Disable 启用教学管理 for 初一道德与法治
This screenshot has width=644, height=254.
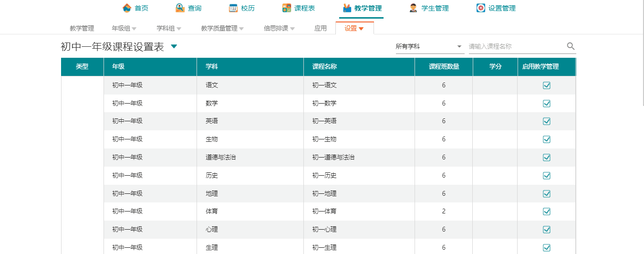coord(547,158)
